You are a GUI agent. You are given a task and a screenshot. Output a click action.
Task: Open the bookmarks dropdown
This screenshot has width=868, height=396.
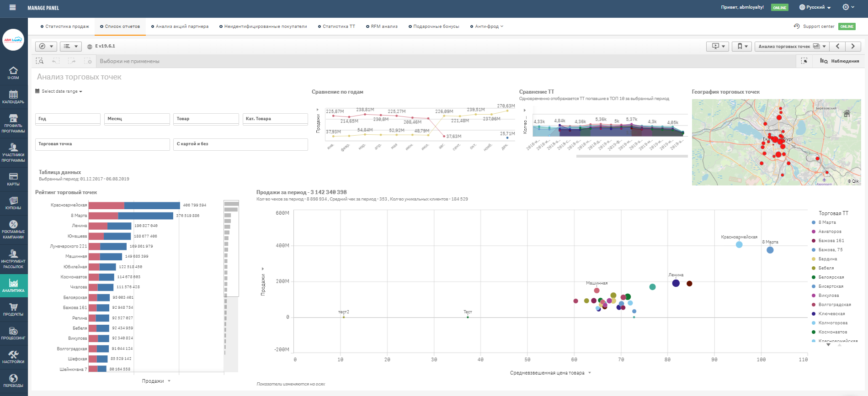click(741, 46)
